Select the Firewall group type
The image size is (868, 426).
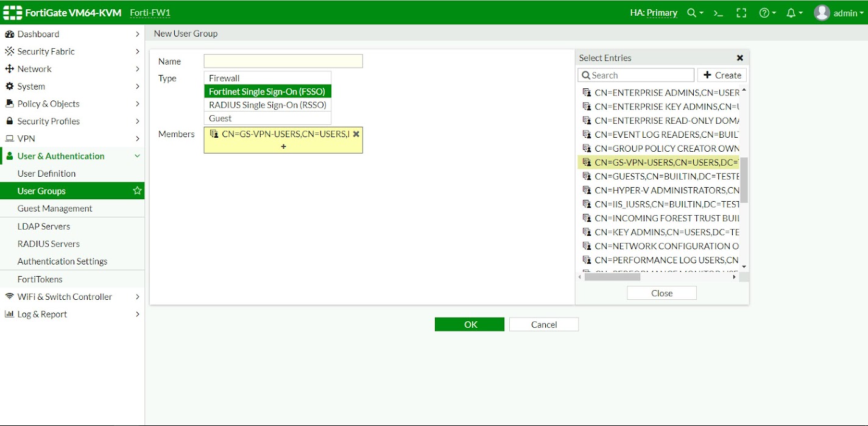pos(267,78)
